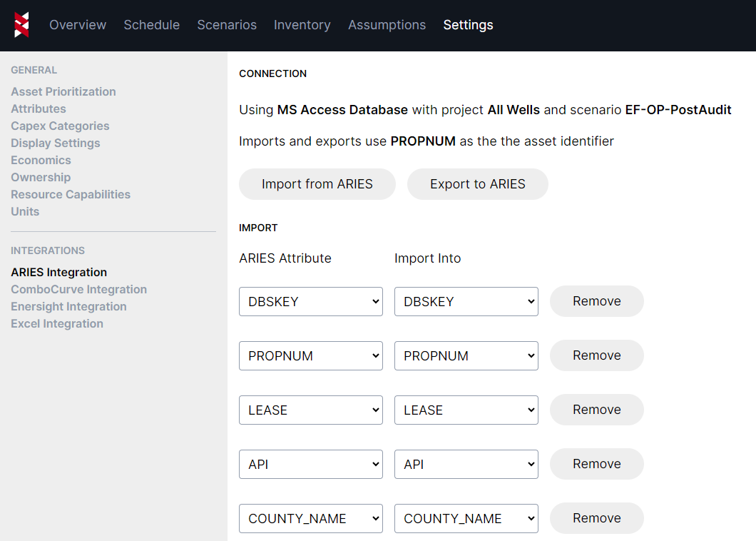Remove the LEASE mapping row
This screenshot has height=541, width=756.
[x=596, y=410]
